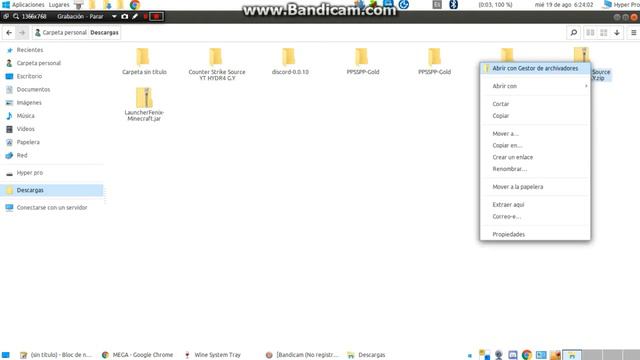Click Descargas in the path bar

104,33
